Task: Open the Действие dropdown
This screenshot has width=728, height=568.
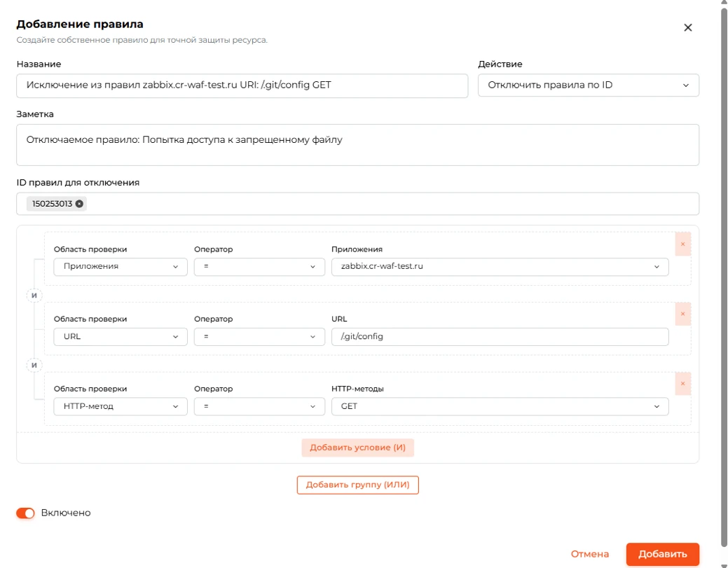Action: [589, 85]
